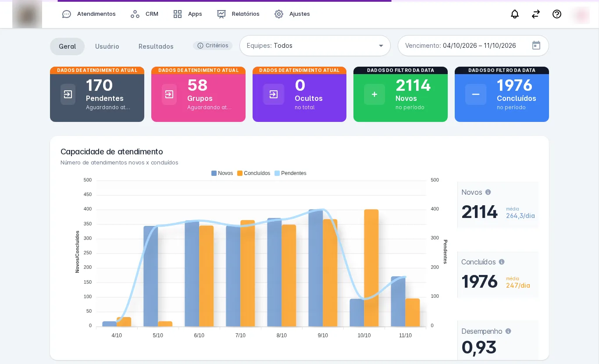The image size is (599, 364).
Task: Click the plus icon on Novos card
Action: (374, 94)
